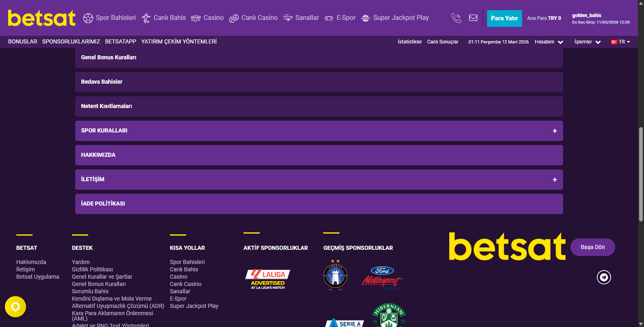
Task: Open İstatistikler in the sub-header
Action: click(410, 42)
